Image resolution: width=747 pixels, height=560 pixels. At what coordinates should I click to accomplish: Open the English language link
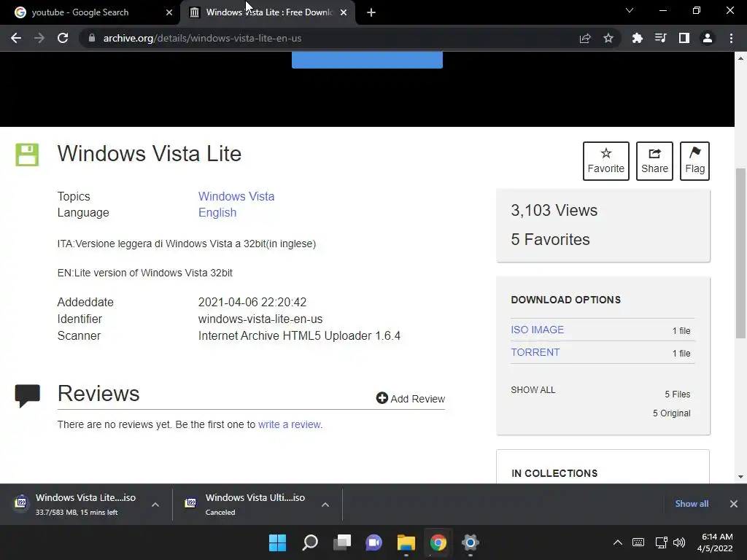coord(217,212)
